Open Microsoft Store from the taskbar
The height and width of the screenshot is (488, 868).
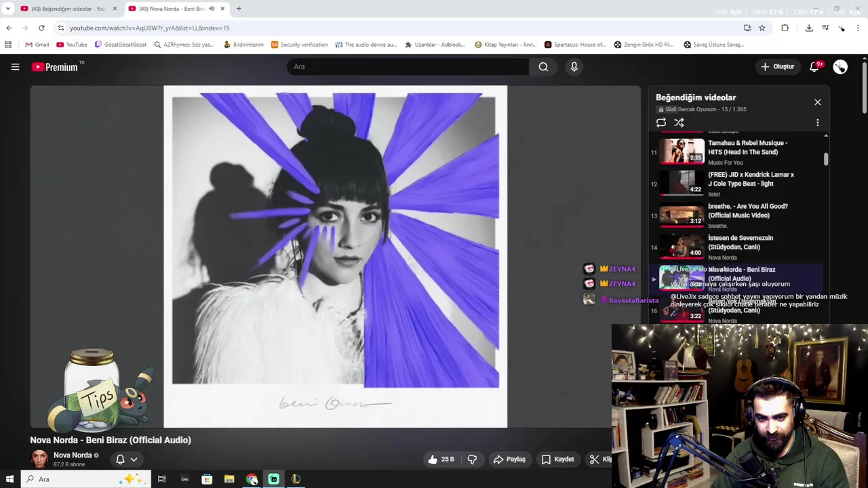click(x=207, y=479)
